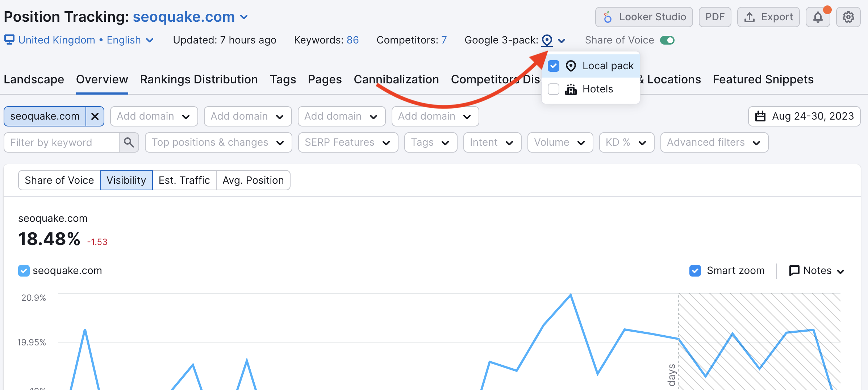This screenshot has height=390, width=868.
Task: Click the keyword search magnifier icon
Action: [129, 142]
